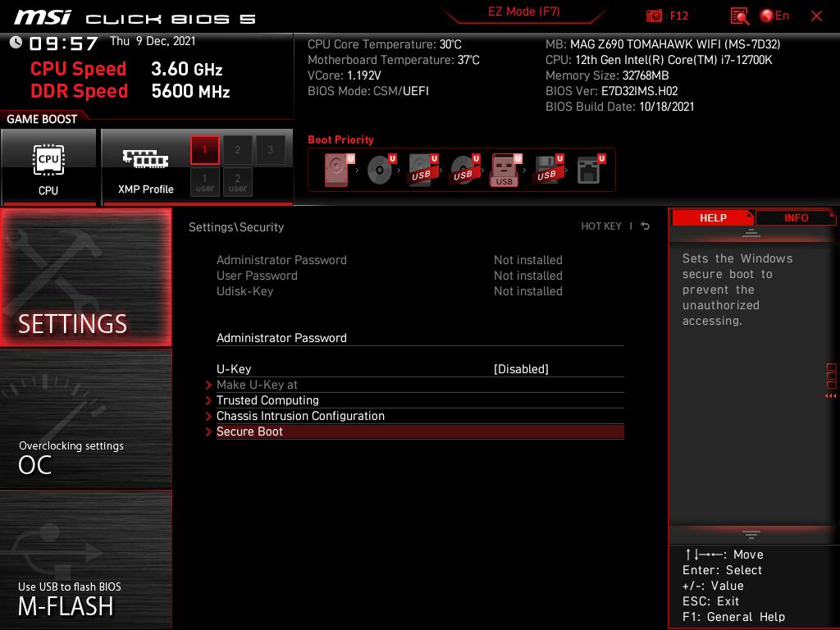Click the help panel top collapse handle
Image resolution: width=840 pixels, height=630 pixels.
[751, 232]
